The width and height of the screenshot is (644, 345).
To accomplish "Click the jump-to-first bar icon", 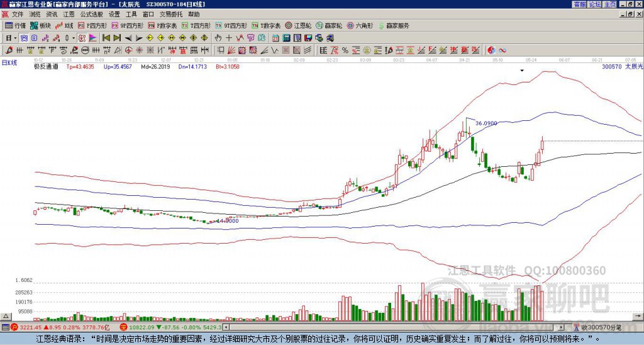I will coord(106,38).
